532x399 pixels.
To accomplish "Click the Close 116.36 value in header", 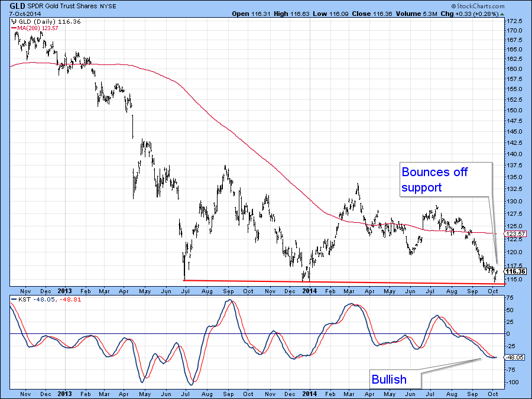I will click(372, 14).
